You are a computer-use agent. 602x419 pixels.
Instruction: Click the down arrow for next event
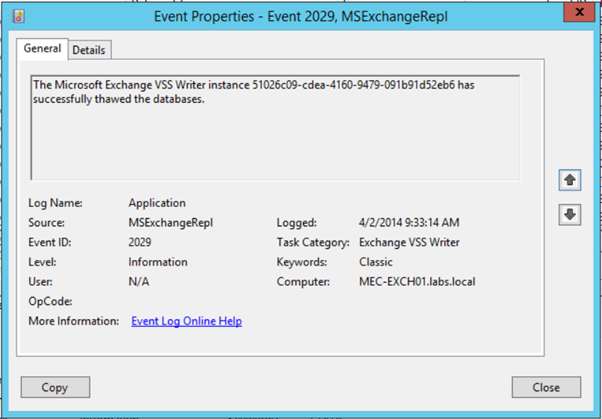coord(569,215)
